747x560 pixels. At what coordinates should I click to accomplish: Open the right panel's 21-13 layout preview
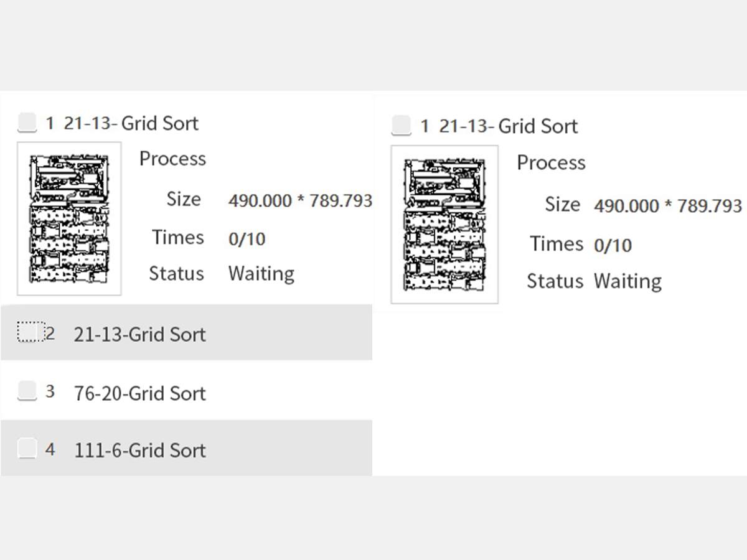click(444, 224)
